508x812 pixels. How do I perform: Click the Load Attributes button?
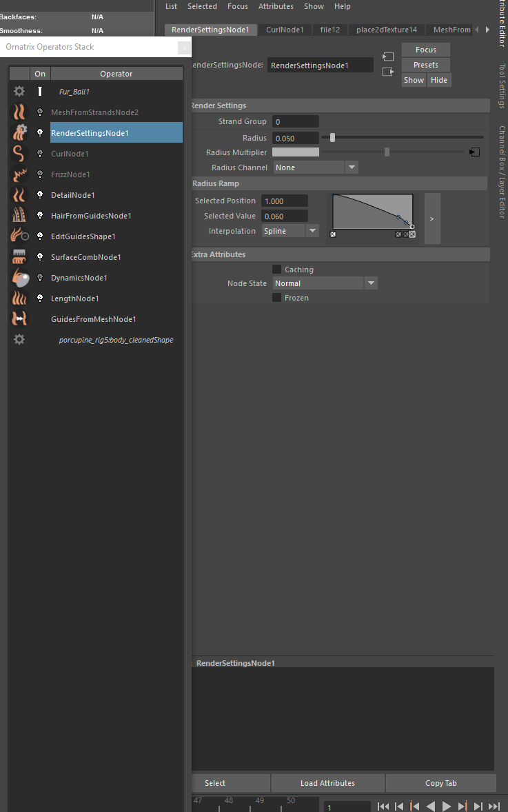[x=327, y=783]
